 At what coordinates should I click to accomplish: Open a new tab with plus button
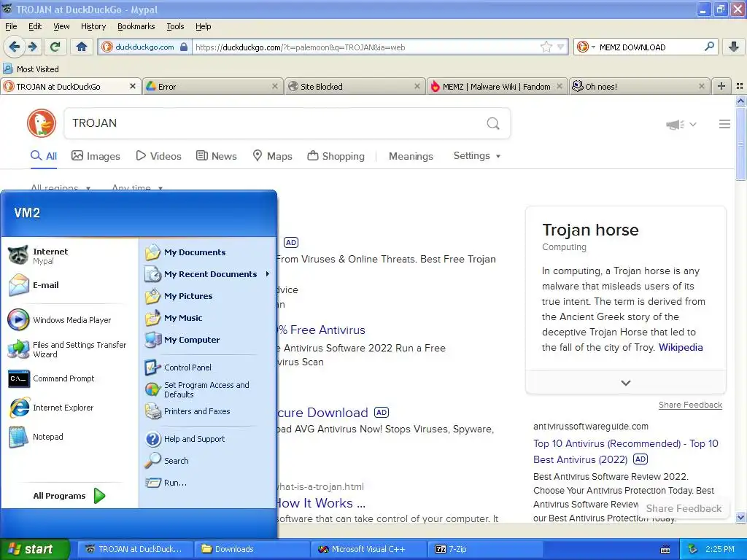click(x=721, y=86)
